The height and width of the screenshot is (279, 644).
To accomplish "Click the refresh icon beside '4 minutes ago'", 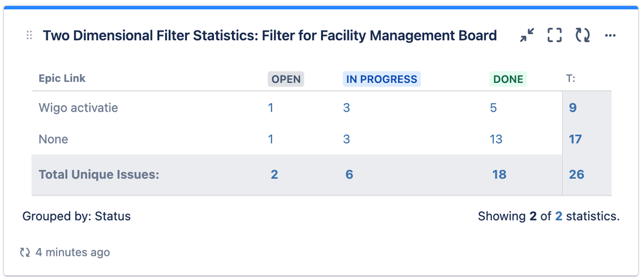I will coord(25,252).
